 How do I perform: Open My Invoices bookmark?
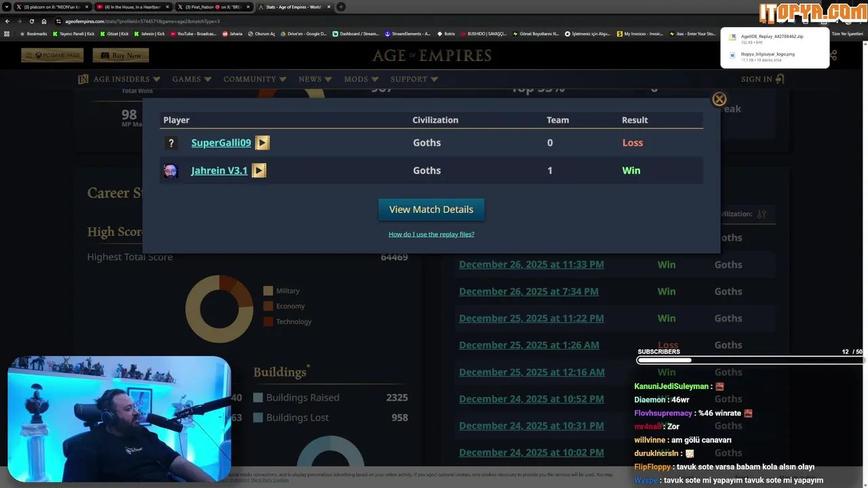(639, 33)
